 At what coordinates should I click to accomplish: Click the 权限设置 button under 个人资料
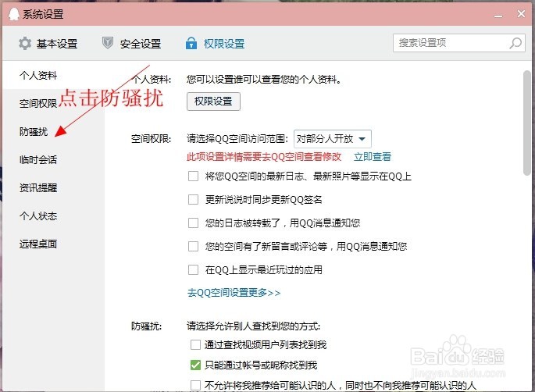(213, 102)
